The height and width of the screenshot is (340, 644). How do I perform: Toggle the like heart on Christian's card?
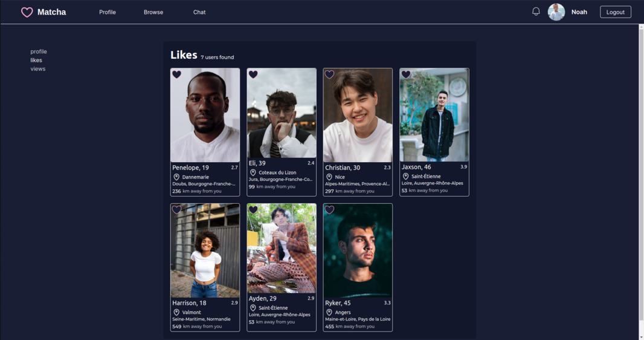click(x=329, y=74)
